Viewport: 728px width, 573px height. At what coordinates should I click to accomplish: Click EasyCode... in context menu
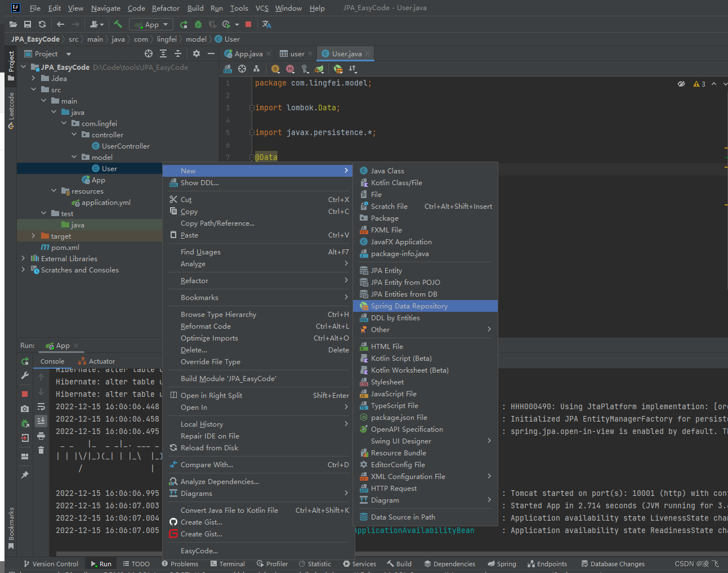[258, 550]
